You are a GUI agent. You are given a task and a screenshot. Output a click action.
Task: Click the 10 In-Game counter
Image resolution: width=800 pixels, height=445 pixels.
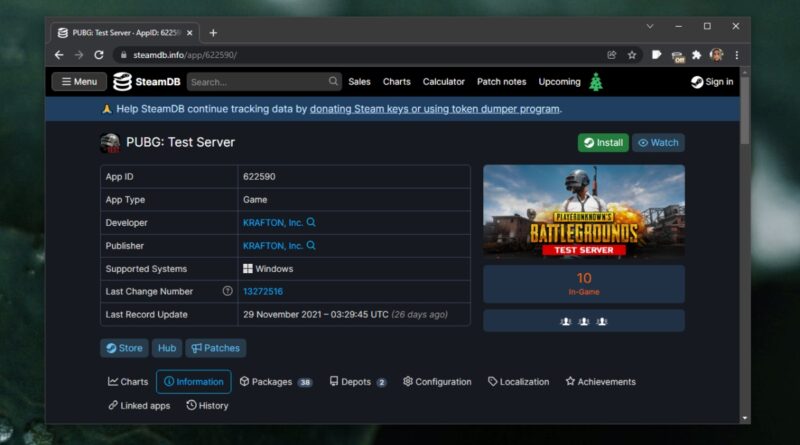click(x=584, y=284)
